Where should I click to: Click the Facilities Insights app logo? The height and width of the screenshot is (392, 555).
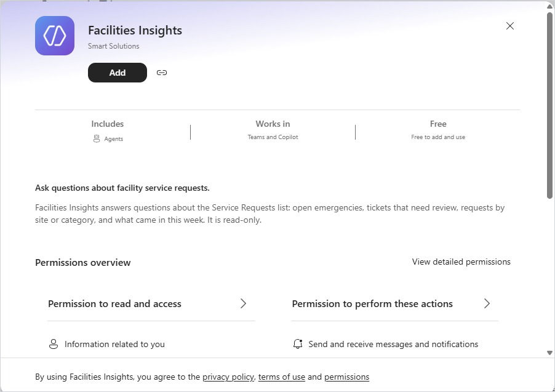[55, 36]
